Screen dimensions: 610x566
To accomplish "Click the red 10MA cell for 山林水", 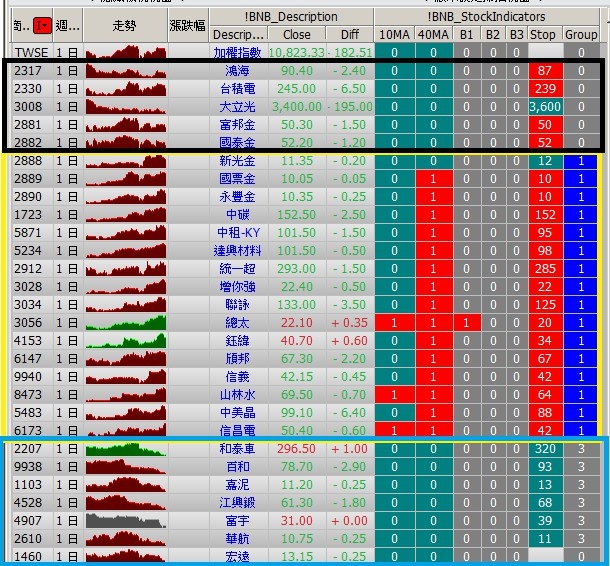I will click(394, 394).
